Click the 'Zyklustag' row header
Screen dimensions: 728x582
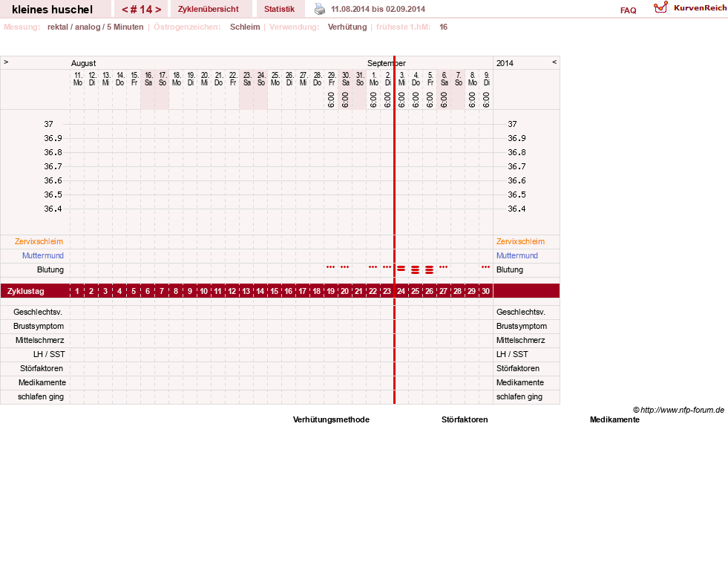click(x=25, y=291)
